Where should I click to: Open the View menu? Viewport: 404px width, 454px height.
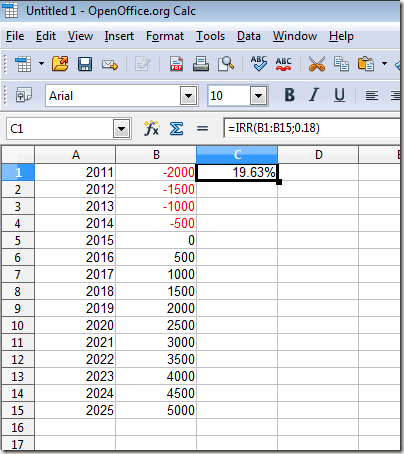coord(80,36)
